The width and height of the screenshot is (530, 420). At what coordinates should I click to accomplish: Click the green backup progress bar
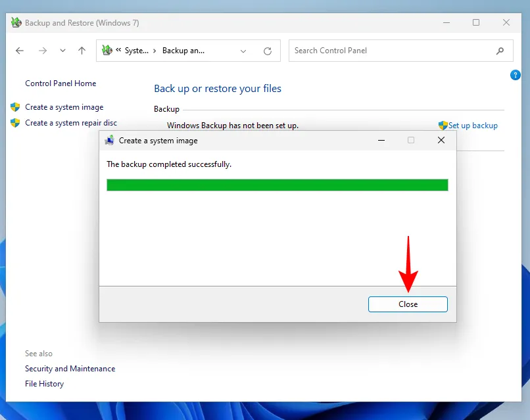click(x=277, y=185)
